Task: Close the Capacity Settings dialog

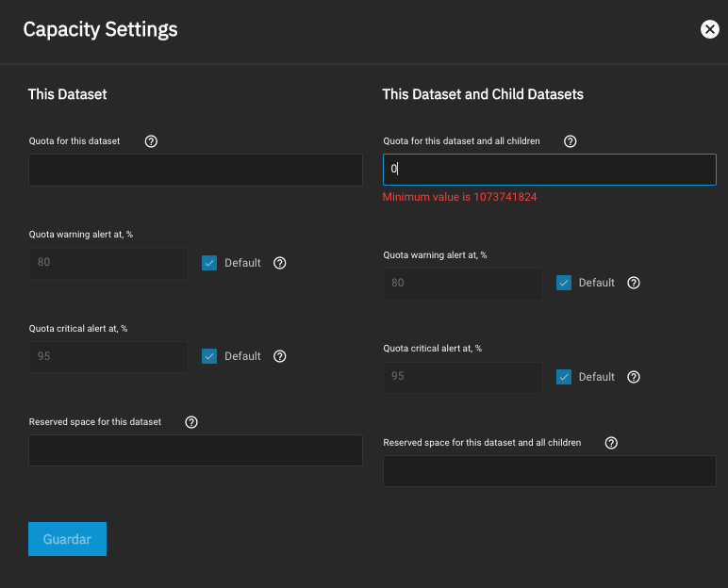Action: pos(709,29)
